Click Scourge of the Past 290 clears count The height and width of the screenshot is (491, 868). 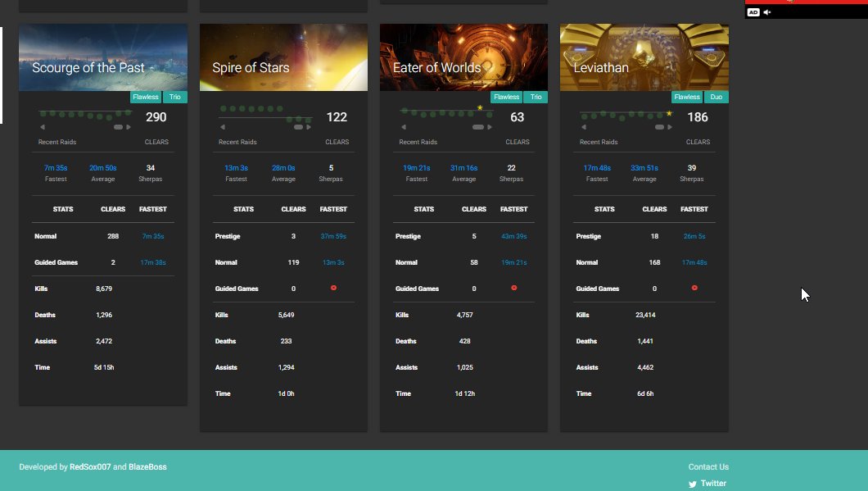click(x=156, y=117)
